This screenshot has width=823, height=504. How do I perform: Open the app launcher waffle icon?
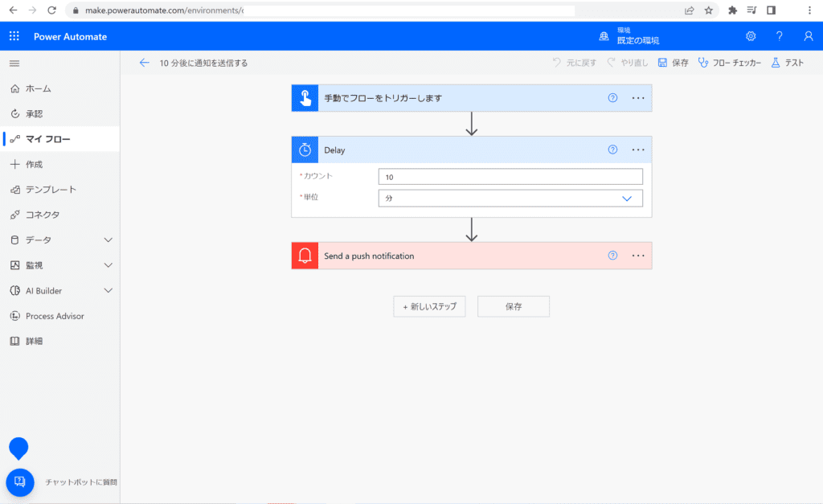14,36
